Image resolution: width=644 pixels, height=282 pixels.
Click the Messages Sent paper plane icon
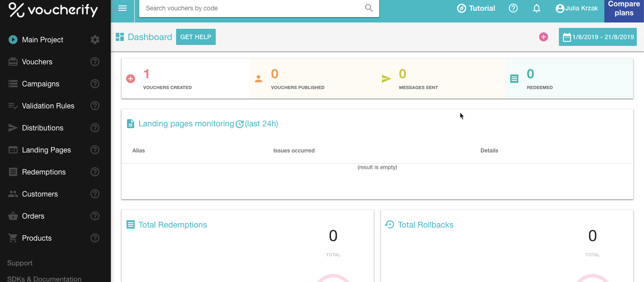pyautogui.click(x=386, y=79)
